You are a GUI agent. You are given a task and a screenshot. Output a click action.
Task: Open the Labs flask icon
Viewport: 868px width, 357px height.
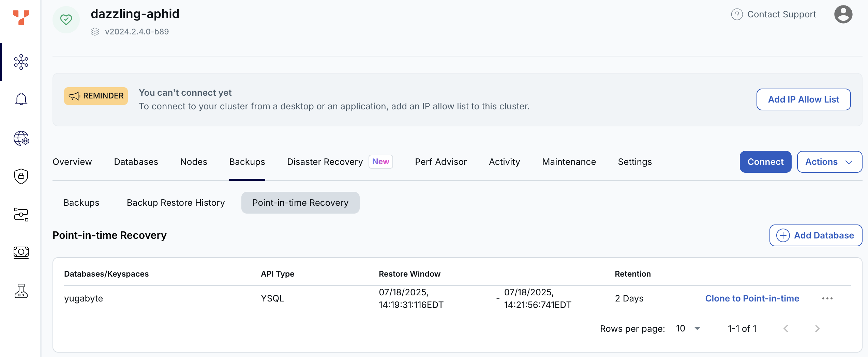[21, 291]
